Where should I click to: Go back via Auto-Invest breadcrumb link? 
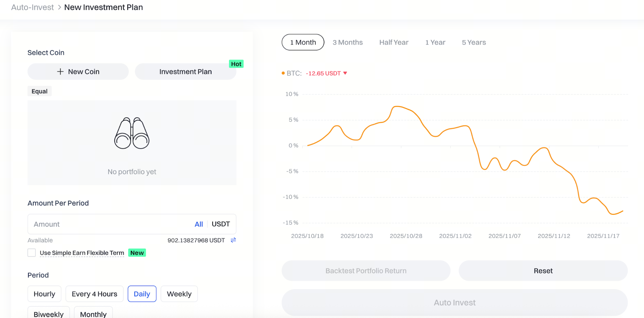(33, 7)
